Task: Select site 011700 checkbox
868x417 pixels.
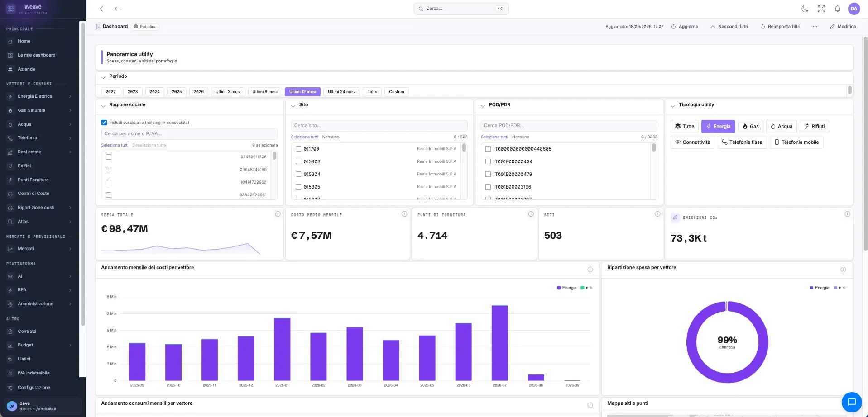Action: tap(298, 149)
